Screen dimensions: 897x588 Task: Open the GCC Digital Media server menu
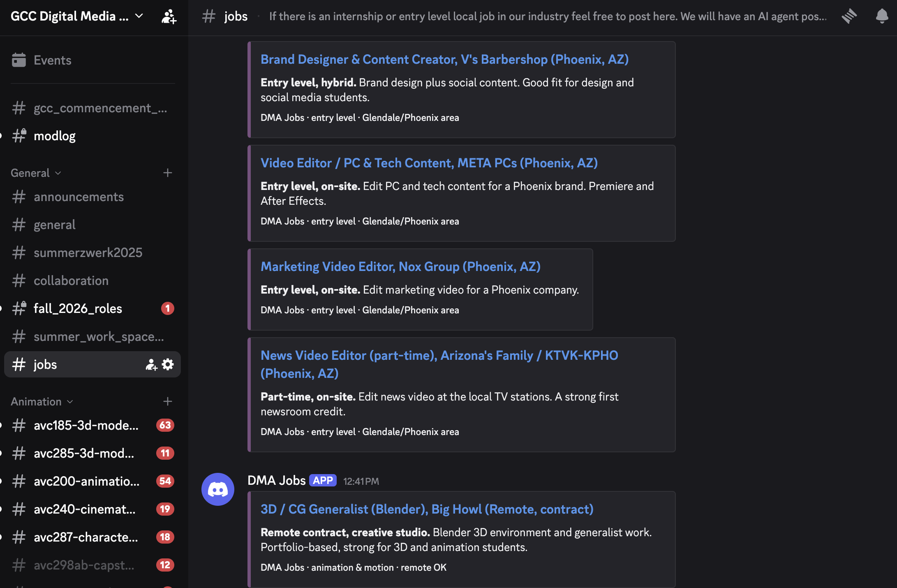[77, 16]
